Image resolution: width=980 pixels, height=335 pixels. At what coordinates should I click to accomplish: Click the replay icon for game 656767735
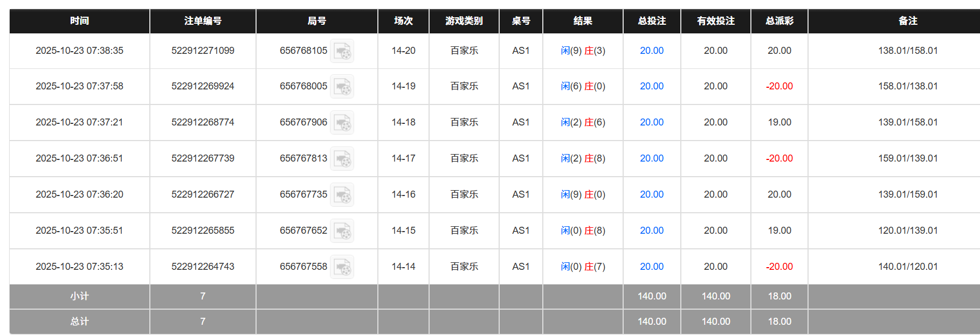342,194
